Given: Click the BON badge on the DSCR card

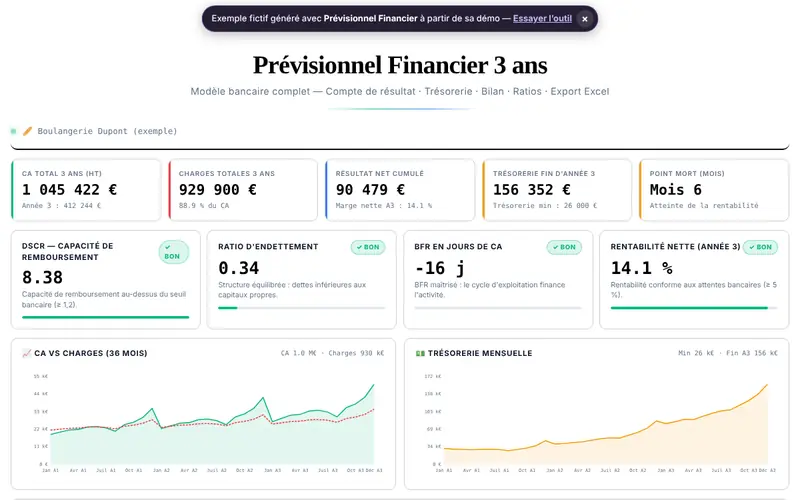Looking at the screenshot, I should (173, 252).
